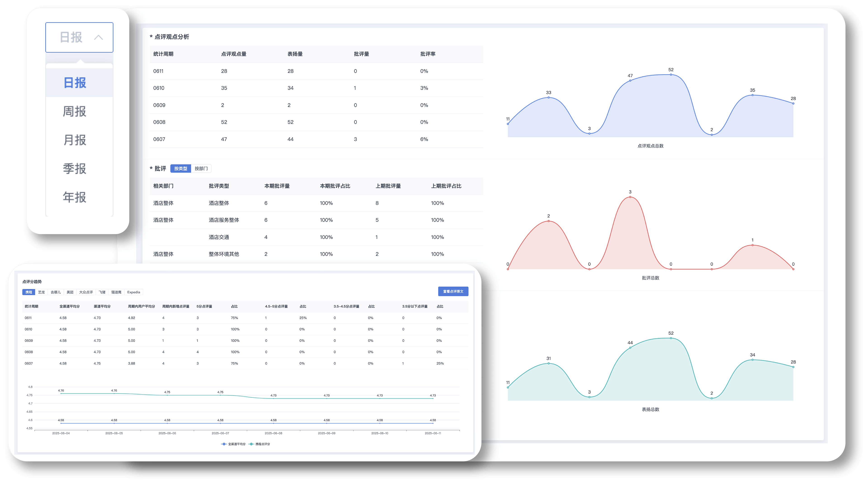Switch criticism view to 按部门
The image size is (868, 483).
tap(201, 169)
